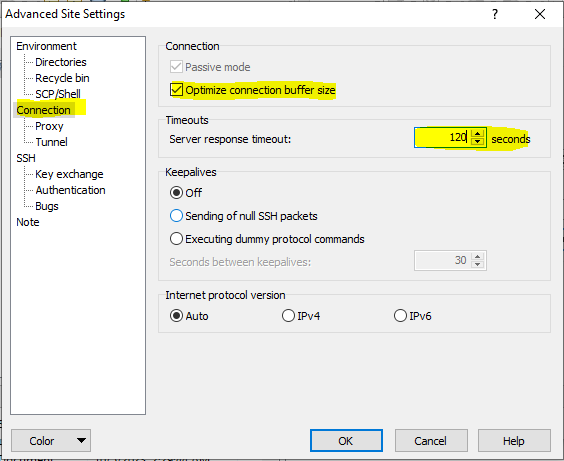Click the question mark help icon in title bar
The height and width of the screenshot is (461, 564).
point(495,14)
